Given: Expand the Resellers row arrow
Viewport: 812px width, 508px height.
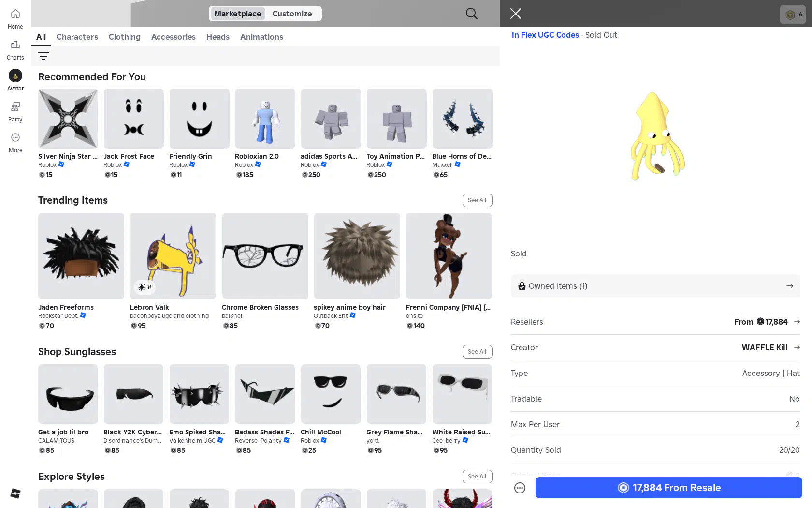Looking at the screenshot, I should (x=797, y=322).
